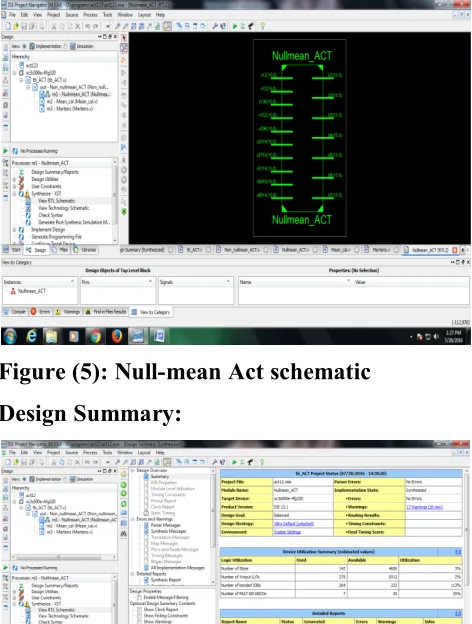472x624 pixels.
Task: Tick Show Clock Report checkbox
Action: click(140, 609)
